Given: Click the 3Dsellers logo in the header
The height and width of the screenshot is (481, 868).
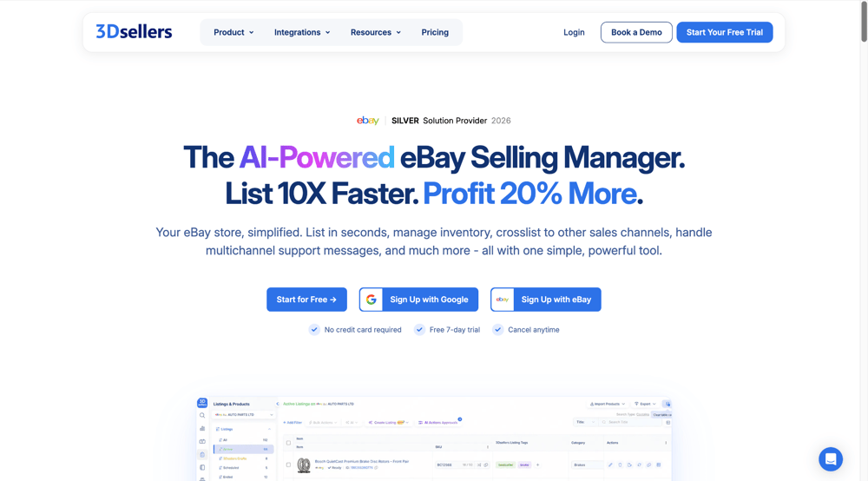Looking at the screenshot, I should coord(134,31).
